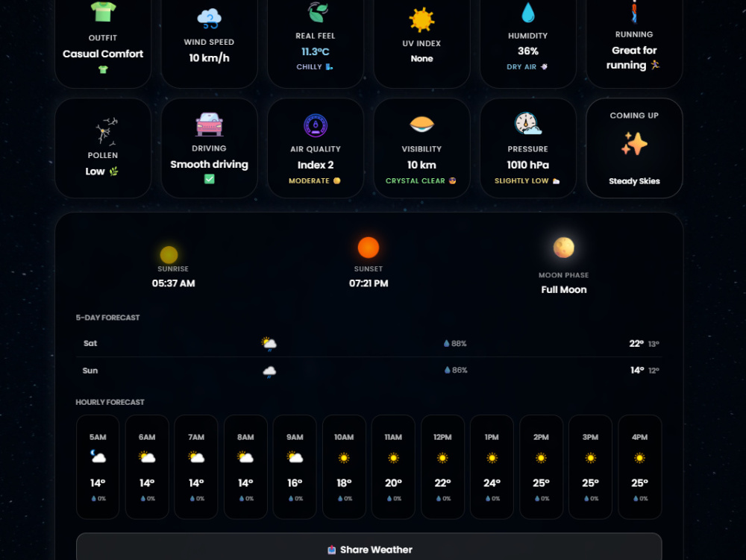The image size is (746, 560).
Task: Click the orange Sunset sun icon
Action: click(x=369, y=248)
